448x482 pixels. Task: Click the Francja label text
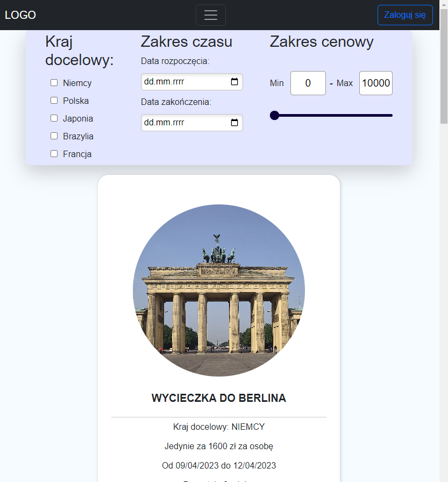tap(77, 154)
